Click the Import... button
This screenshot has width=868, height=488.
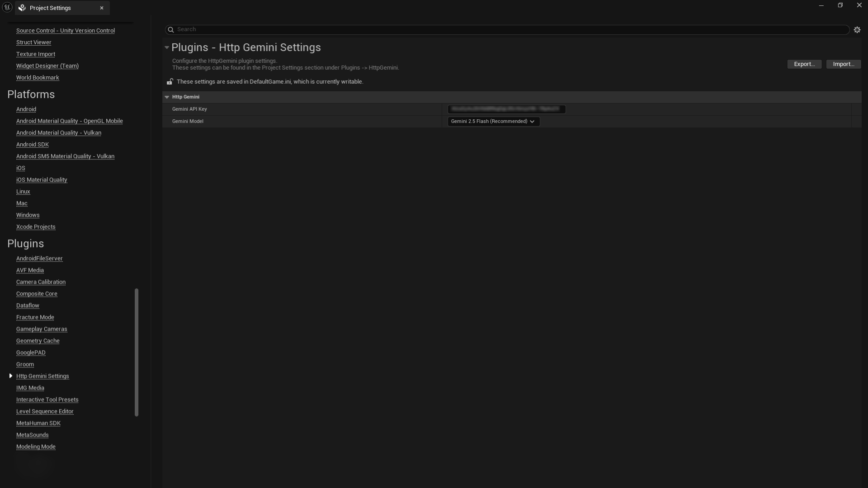pos(844,64)
